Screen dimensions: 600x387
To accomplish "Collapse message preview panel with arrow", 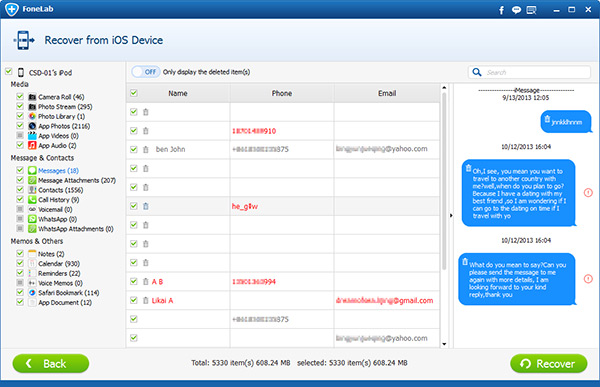I will click(451, 216).
